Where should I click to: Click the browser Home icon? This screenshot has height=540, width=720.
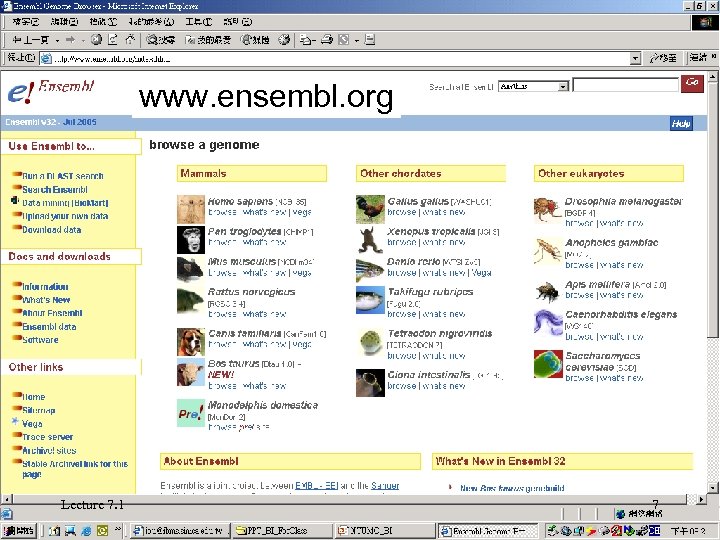point(130,40)
